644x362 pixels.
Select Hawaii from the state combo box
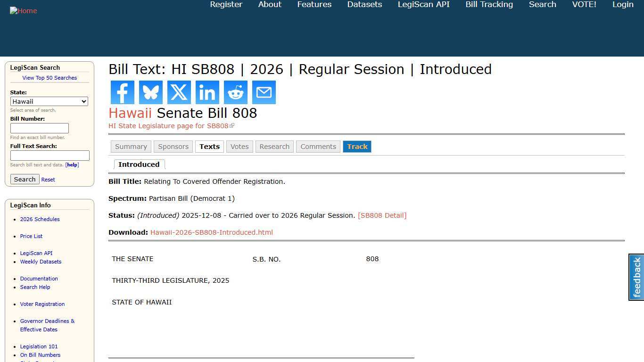[x=49, y=101]
